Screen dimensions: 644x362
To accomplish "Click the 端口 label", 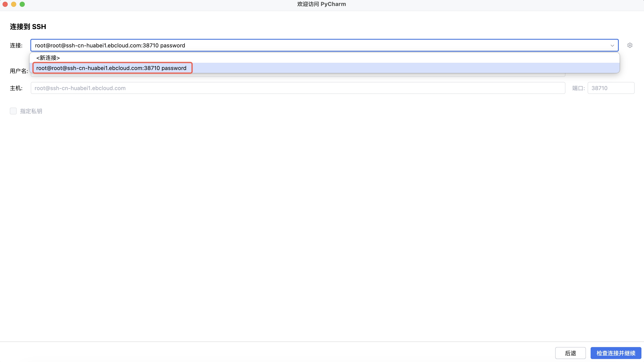I will coord(578,88).
